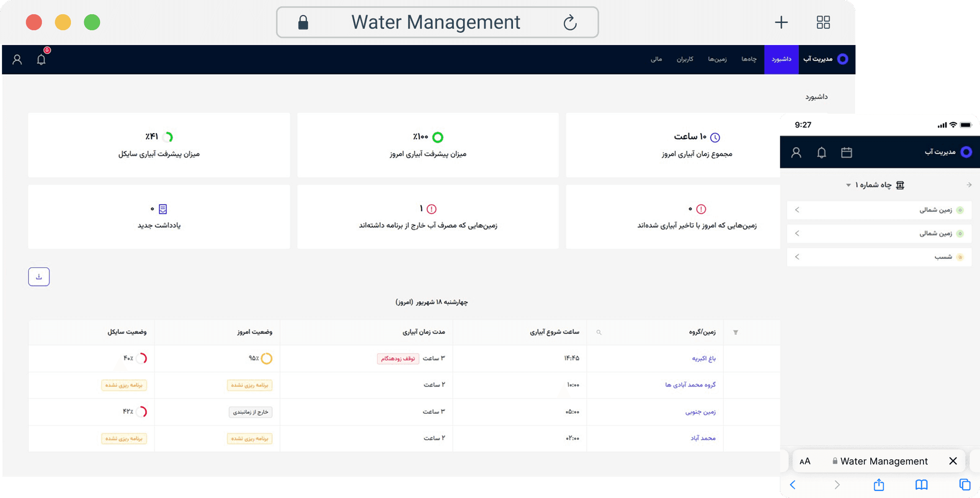
Task: Open tabs icon in mobile Safari toolbar
Action: pos(965,484)
